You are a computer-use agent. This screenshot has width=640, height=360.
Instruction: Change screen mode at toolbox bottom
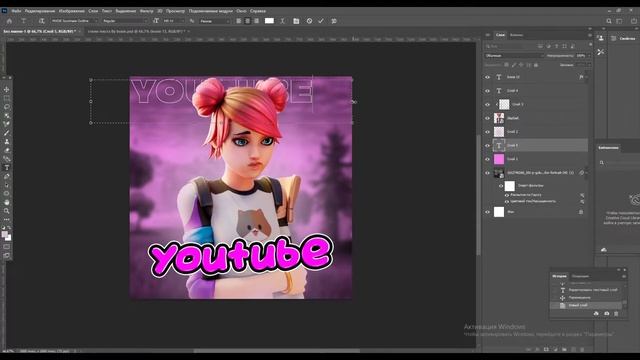click(7, 256)
